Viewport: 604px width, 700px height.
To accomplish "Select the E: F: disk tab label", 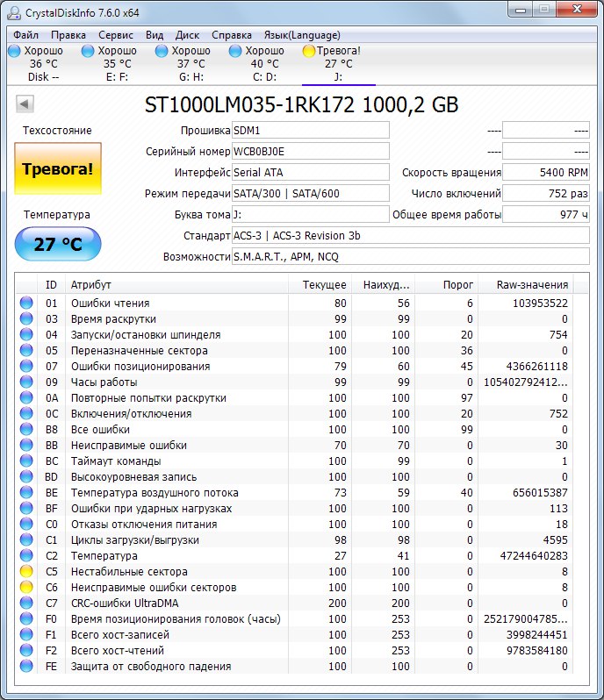I will click(x=118, y=77).
